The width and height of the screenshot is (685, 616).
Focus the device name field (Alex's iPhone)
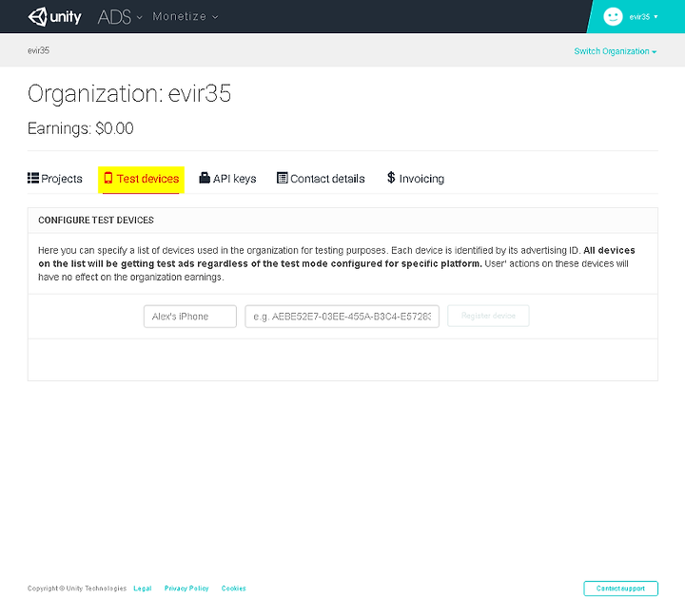[x=190, y=316]
